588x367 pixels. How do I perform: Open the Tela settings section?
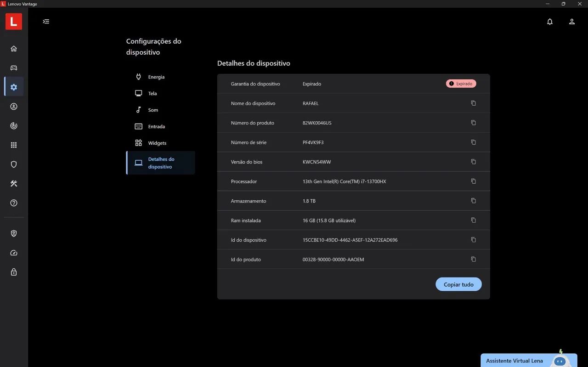pos(160,94)
